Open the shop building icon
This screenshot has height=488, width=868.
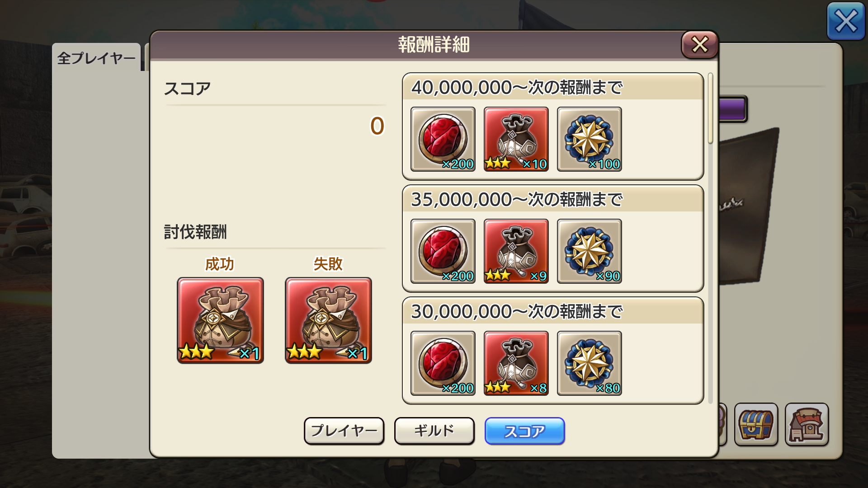[x=807, y=425]
